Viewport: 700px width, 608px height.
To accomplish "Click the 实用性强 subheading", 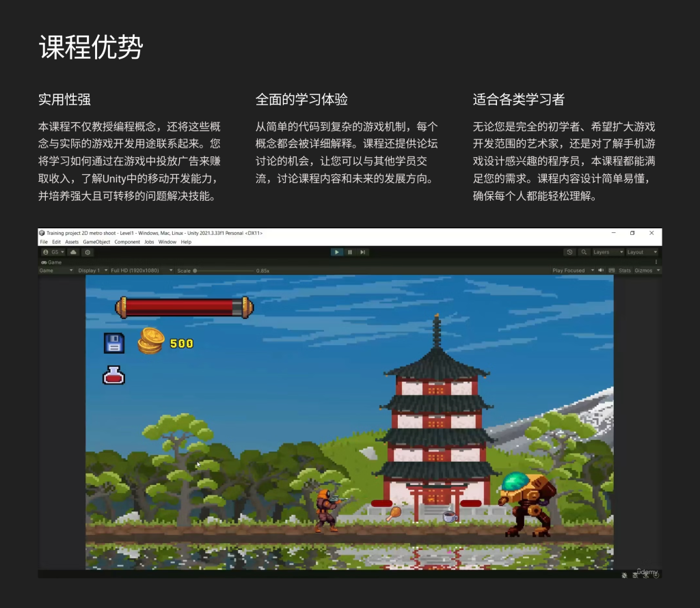I will [64, 100].
